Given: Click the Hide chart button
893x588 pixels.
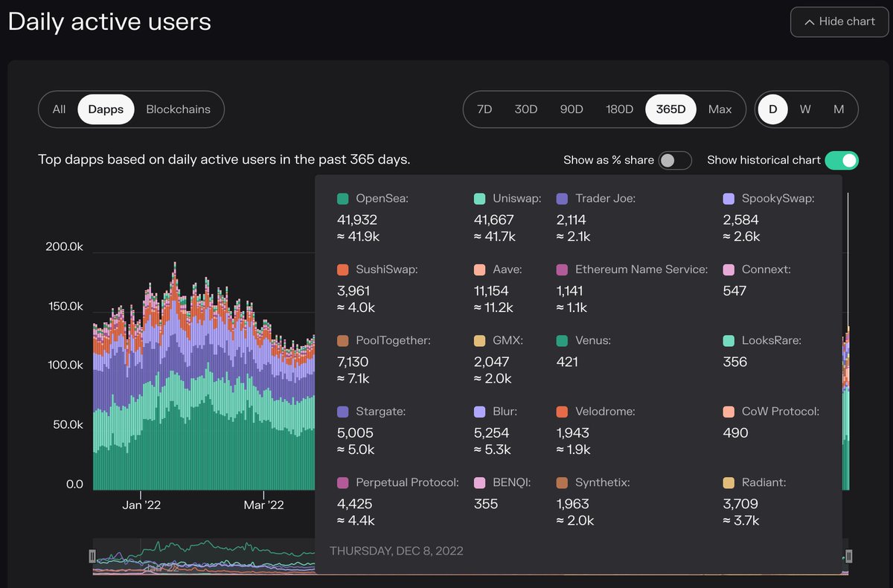Looking at the screenshot, I should click(x=839, y=22).
